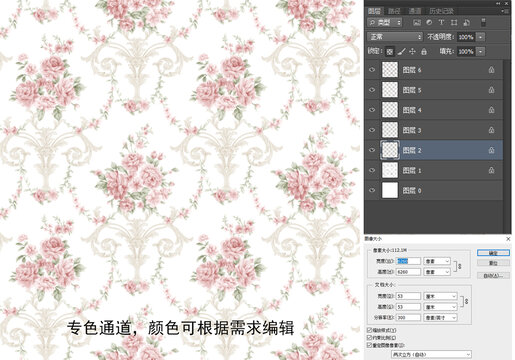Hide 图层 3 with its eye icon
The width and height of the screenshot is (515, 360).
[372, 130]
